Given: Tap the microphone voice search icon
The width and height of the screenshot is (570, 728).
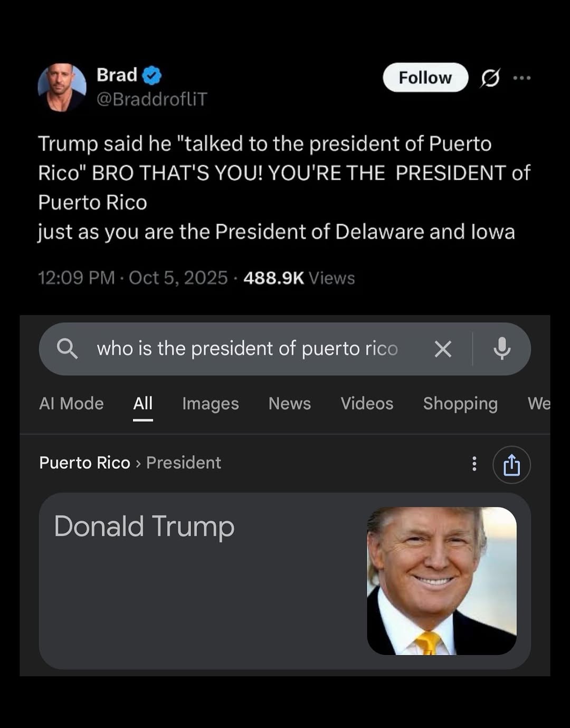Looking at the screenshot, I should coord(502,349).
